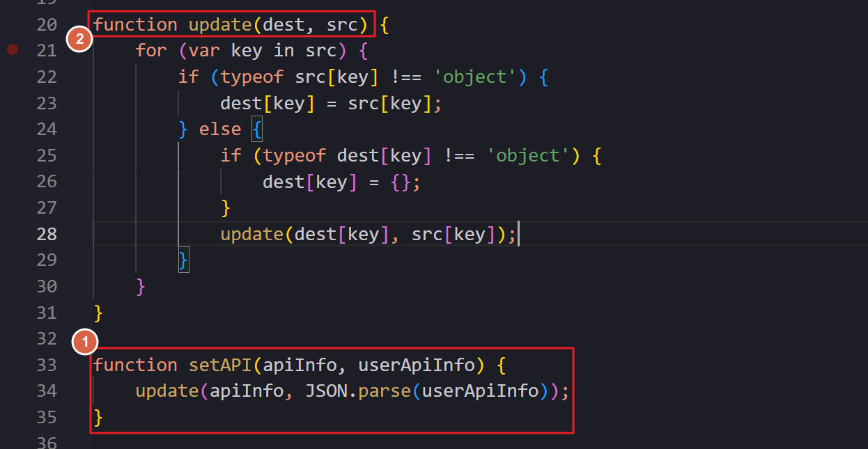This screenshot has height=449, width=868.
Task: Fold the setAPI function on line 33
Action: click(x=78, y=365)
